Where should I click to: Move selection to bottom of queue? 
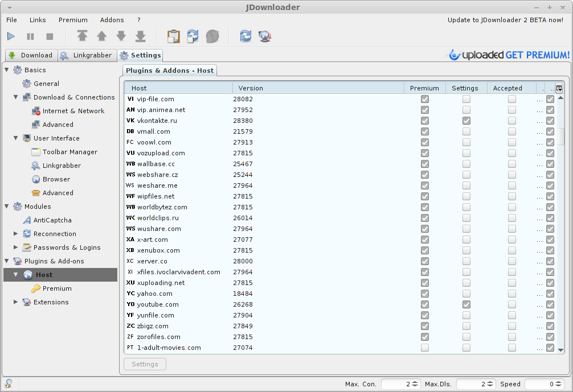coord(140,36)
